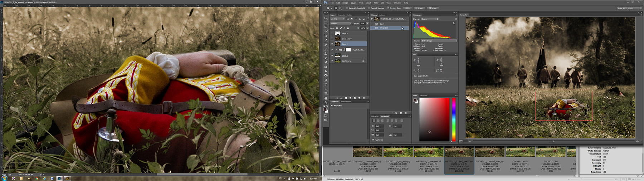Viewport: 644px width, 181px height.
Task: Click the Zoom In magnifier option
Action: point(336,8)
